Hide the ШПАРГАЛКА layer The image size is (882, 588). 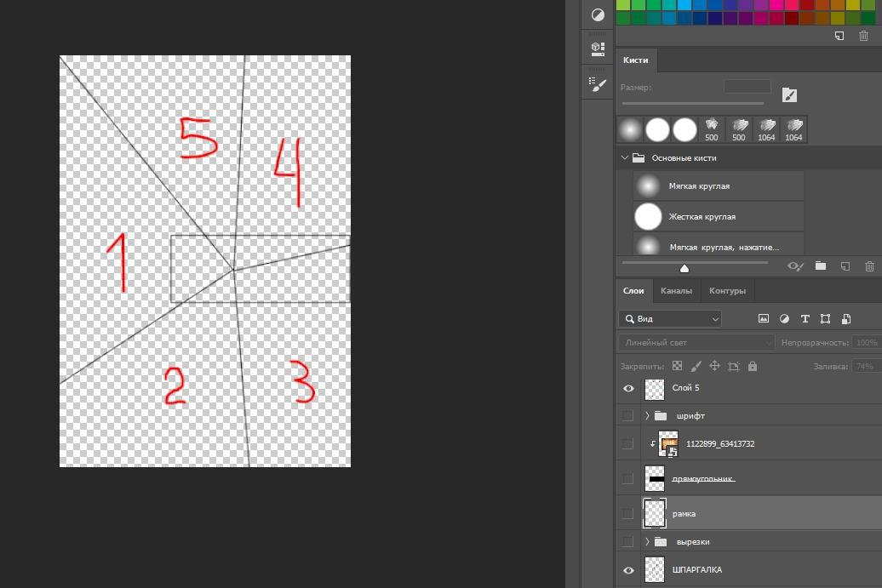tap(628, 570)
